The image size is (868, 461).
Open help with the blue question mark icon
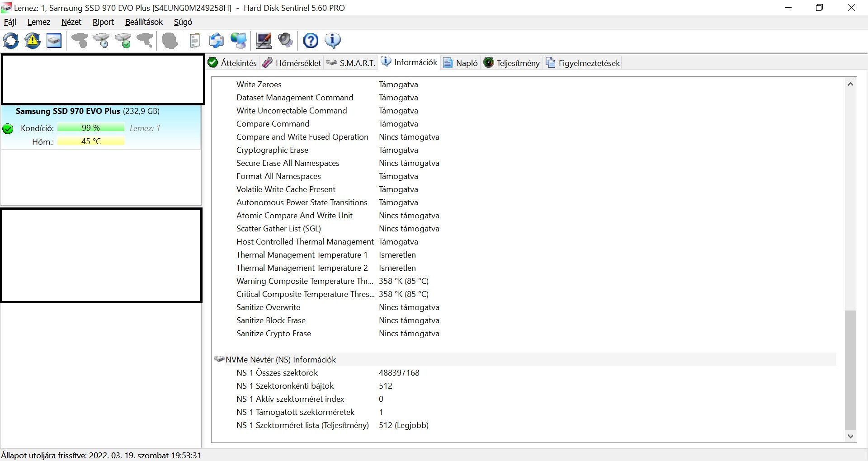(311, 41)
